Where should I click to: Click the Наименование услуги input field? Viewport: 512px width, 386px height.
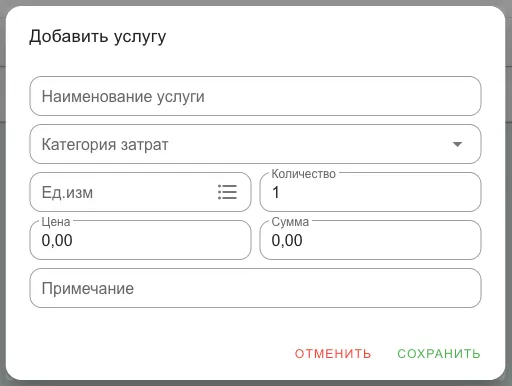pos(255,96)
